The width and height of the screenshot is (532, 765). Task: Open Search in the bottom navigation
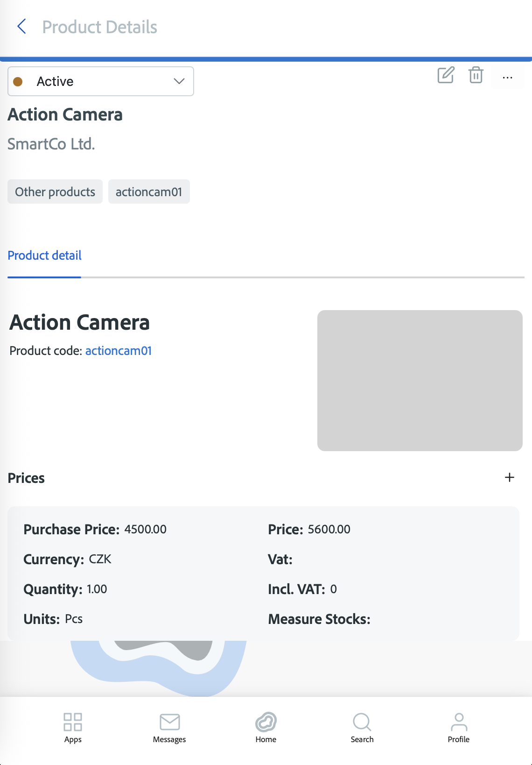coord(362,727)
